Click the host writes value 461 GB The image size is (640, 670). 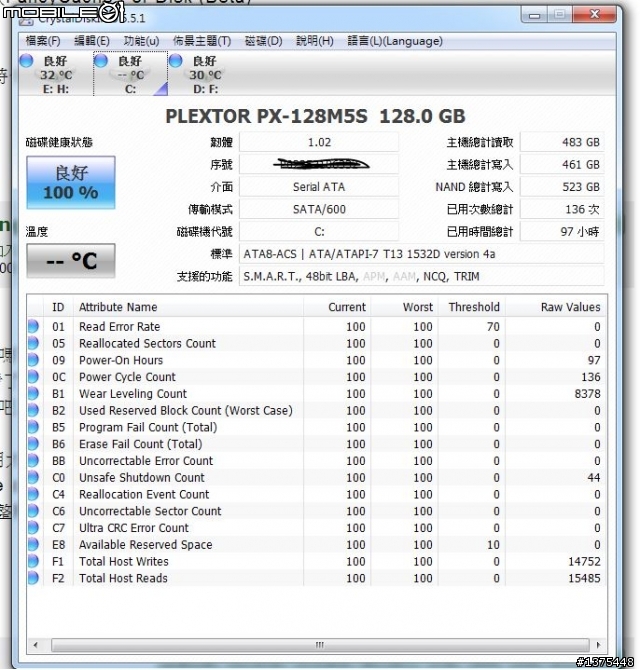(x=562, y=165)
